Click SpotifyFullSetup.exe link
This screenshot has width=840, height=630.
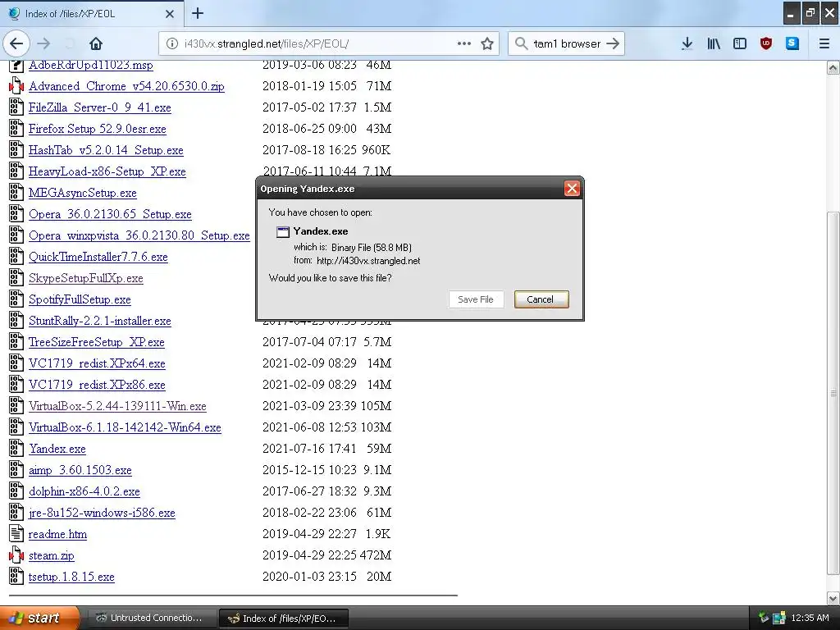[x=80, y=300]
